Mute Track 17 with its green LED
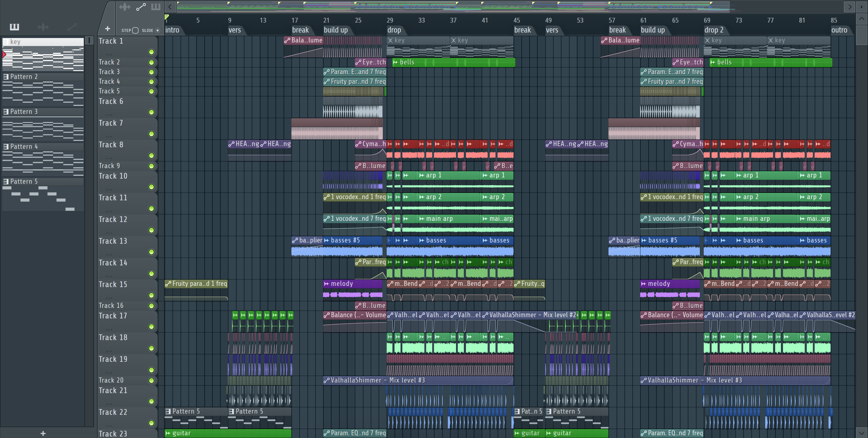 152,327
